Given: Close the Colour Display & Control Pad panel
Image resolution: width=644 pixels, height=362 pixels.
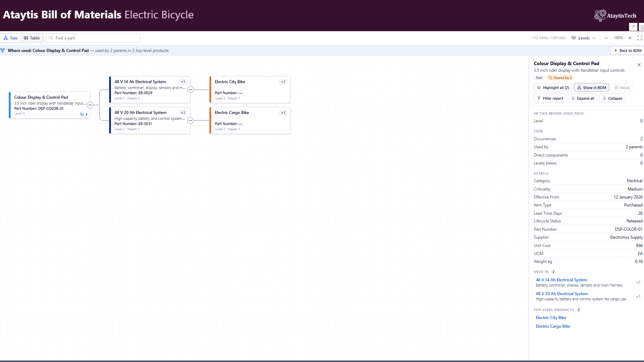Looking at the screenshot, I should [x=639, y=65].
